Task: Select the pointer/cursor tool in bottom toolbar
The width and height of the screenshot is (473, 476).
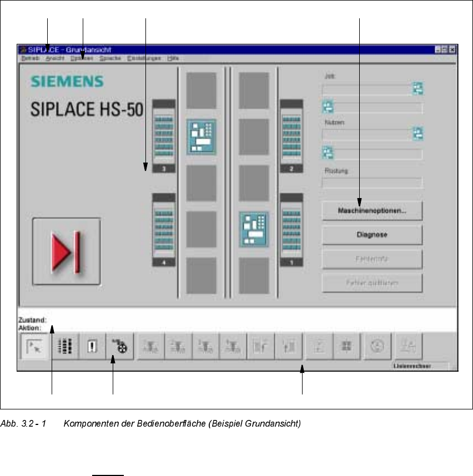Action: (x=34, y=346)
